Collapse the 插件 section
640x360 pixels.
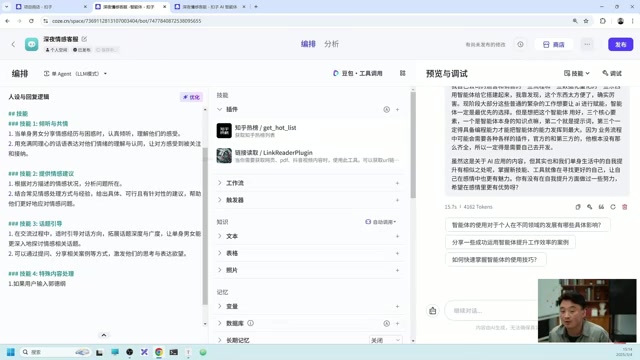coord(220,109)
